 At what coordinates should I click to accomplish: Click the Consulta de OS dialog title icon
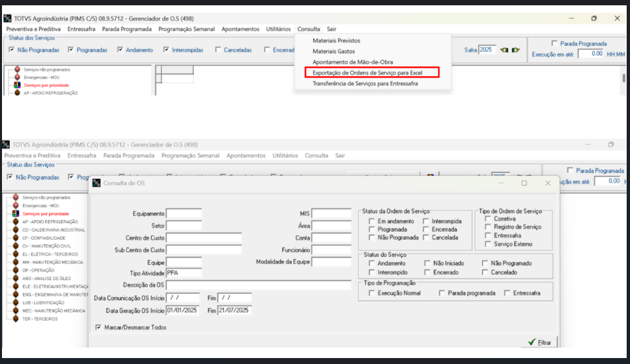point(97,183)
